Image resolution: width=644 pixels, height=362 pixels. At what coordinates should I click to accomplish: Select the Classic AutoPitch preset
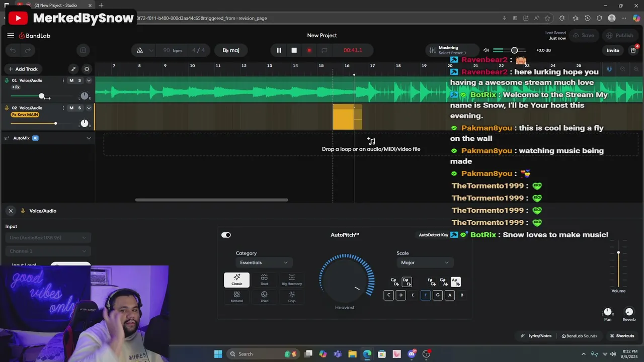coord(236,280)
